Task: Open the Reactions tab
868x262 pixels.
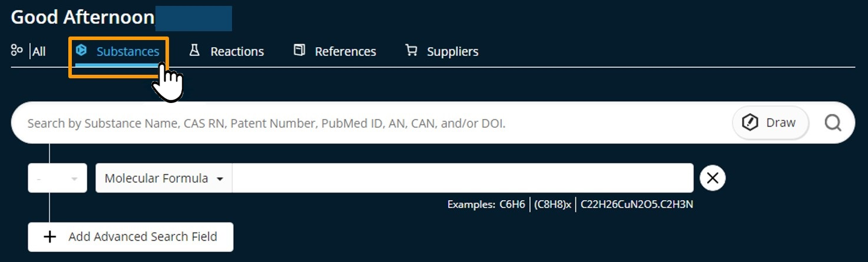Action: click(237, 52)
